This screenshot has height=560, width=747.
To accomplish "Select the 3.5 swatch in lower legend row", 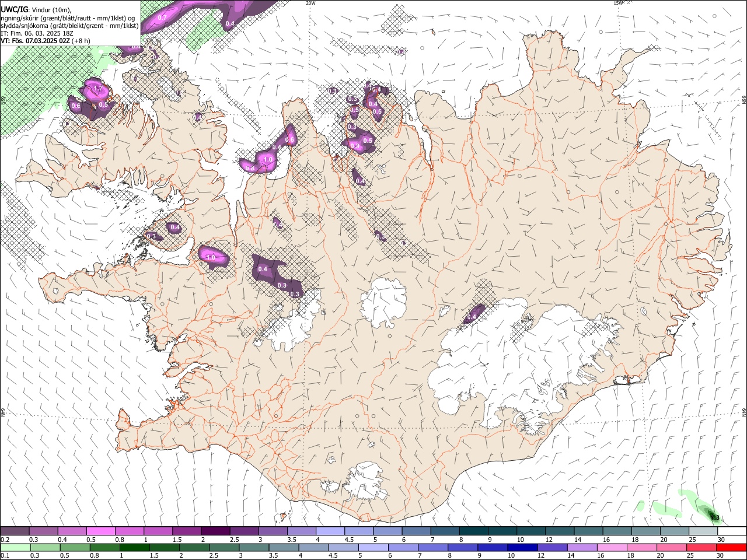I will [284, 547].
